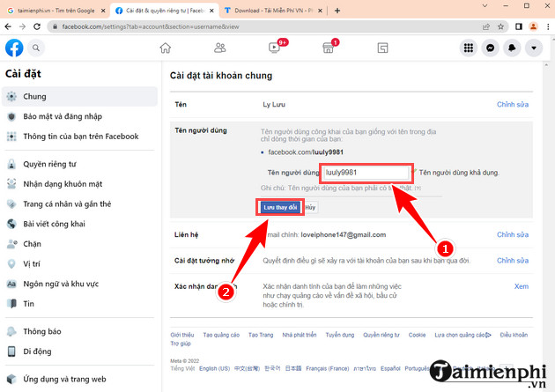This screenshot has height=392, width=555.
Task: Open the Facebook logo home link
Action: tap(14, 48)
